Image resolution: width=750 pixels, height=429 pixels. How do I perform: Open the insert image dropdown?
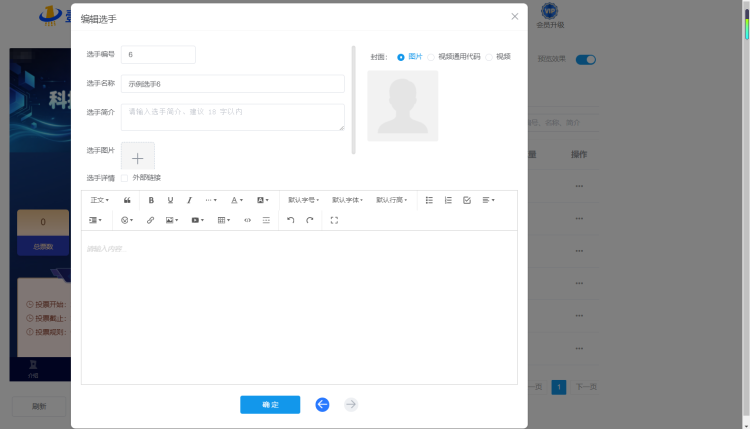click(172, 220)
